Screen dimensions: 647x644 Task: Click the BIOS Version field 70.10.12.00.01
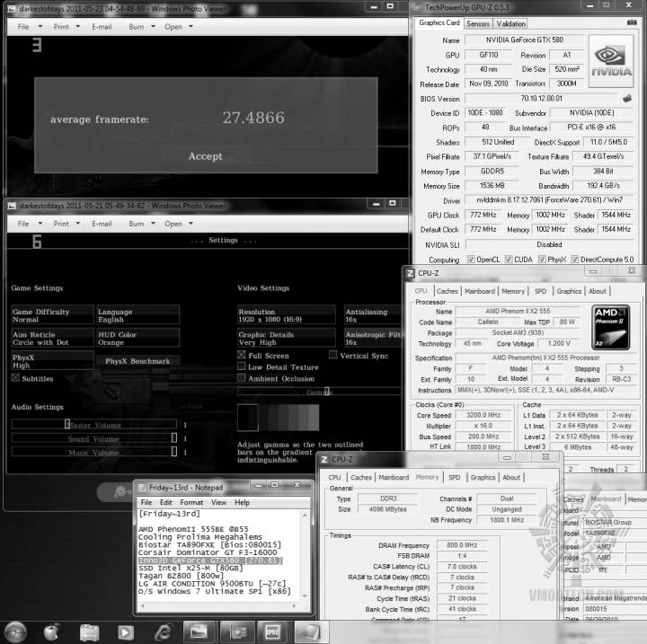541,98
